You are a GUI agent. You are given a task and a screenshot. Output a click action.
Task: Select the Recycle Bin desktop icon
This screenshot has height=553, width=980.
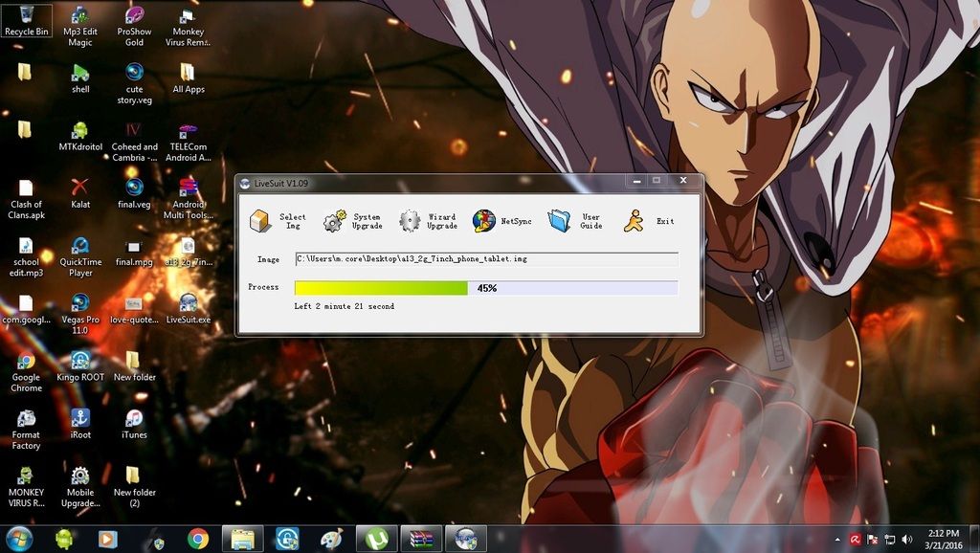(26, 21)
